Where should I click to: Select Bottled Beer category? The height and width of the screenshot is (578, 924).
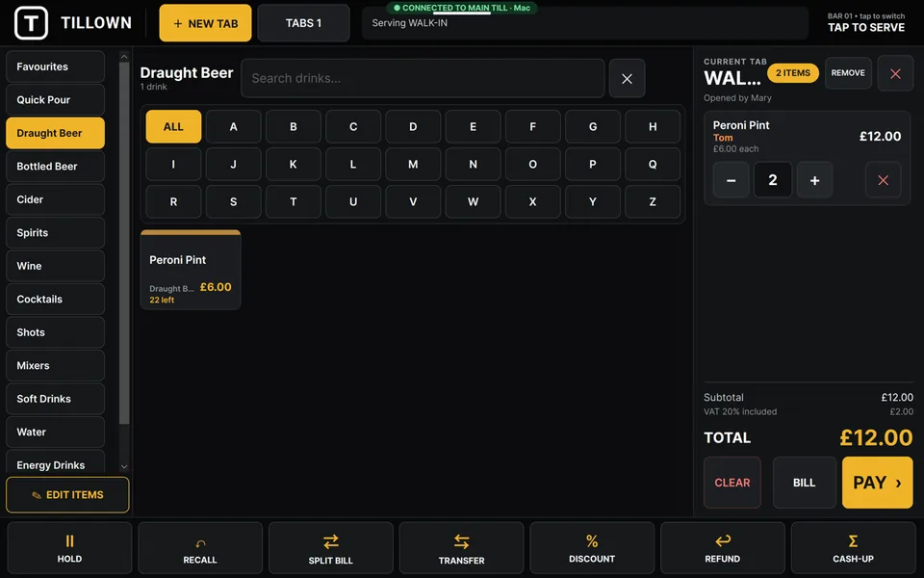point(56,167)
